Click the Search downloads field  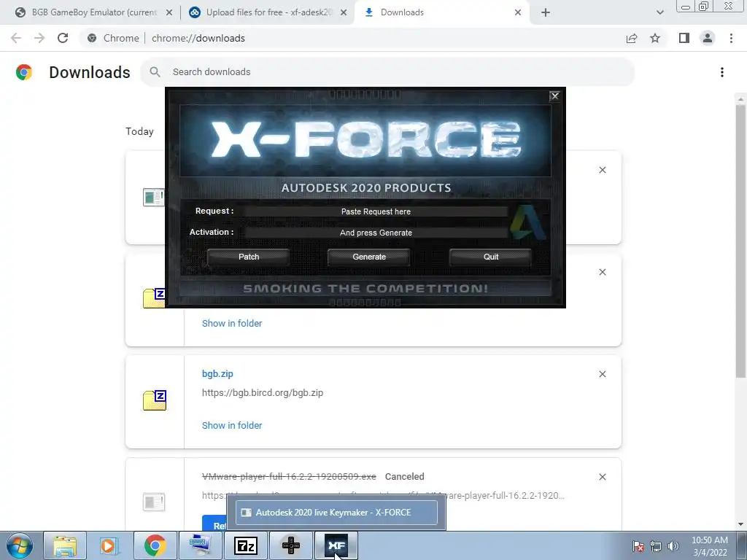tap(387, 72)
